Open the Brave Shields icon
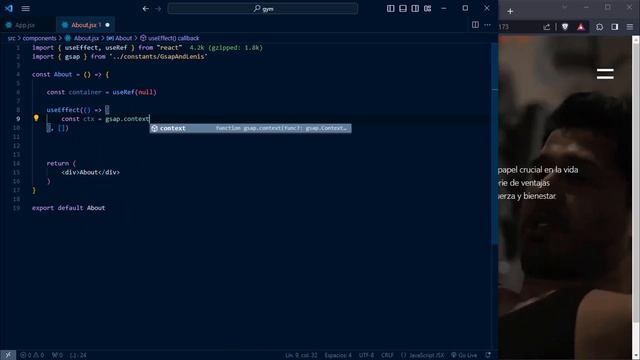Viewport: 640px width, 360px height. click(x=565, y=27)
